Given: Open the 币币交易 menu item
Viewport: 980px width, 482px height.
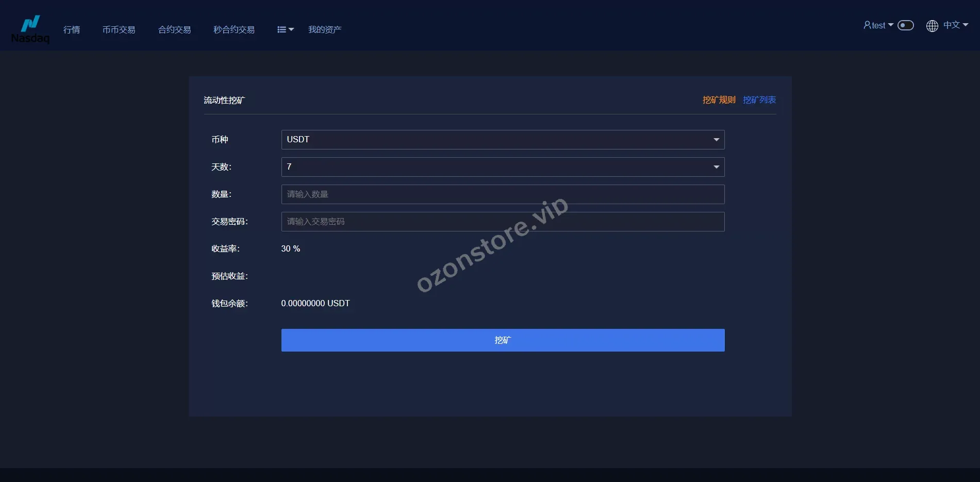Looking at the screenshot, I should (x=119, y=30).
